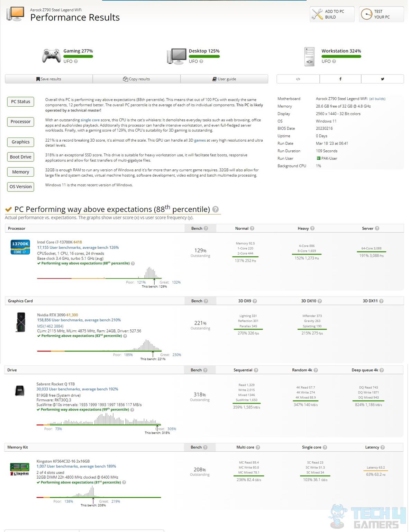Click the Intel 13700K processor thumbnail
This screenshot has width=409, height=532.
(x=20, y=247)
